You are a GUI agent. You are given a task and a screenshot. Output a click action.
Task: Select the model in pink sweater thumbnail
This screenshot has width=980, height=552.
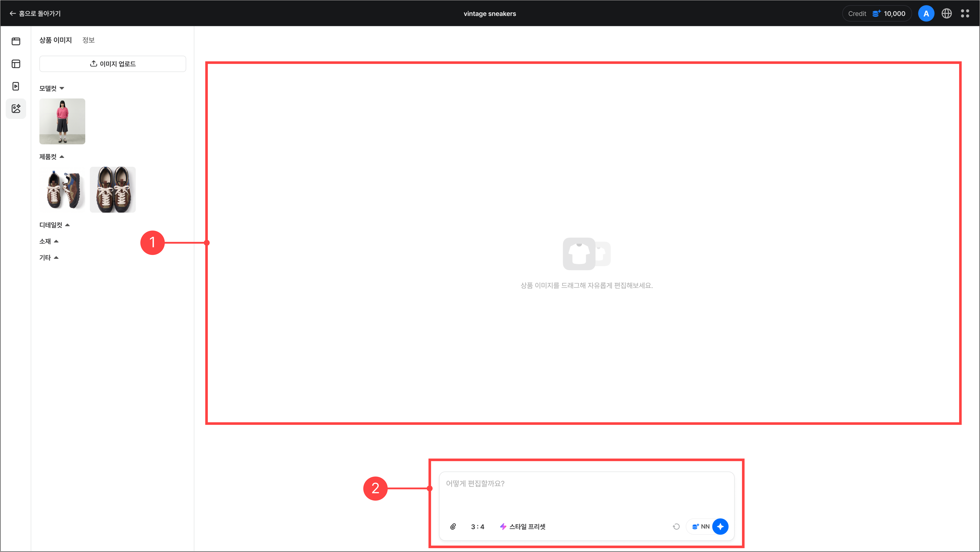pos(62,121)
